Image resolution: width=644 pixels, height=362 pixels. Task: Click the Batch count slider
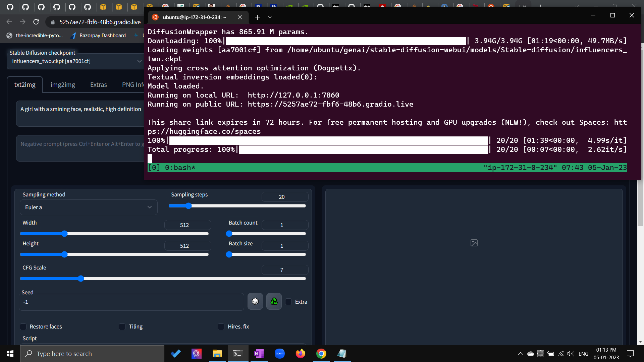[266, 234]
